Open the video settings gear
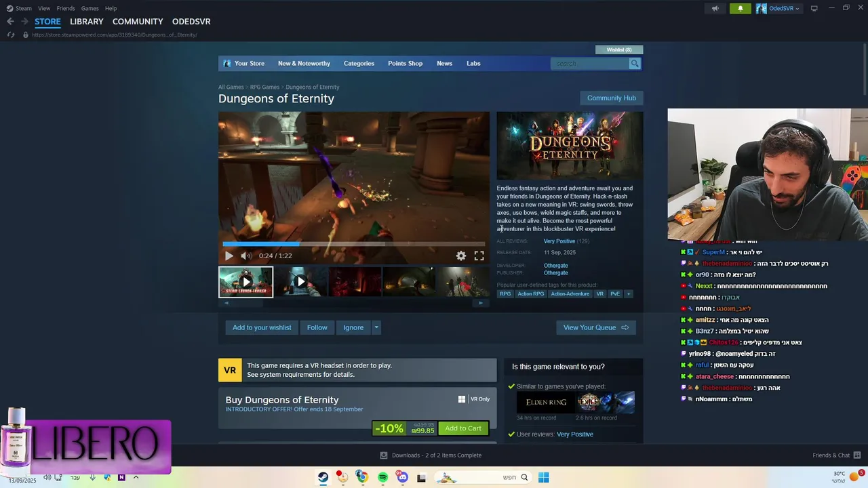 point(461,256)
